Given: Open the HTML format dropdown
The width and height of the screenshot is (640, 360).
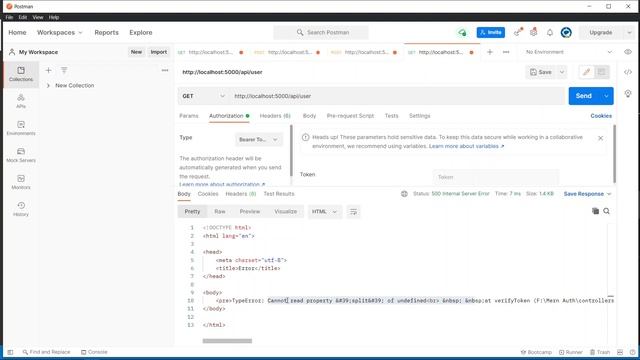Looking at the screenshot, I should coord(324,211).
